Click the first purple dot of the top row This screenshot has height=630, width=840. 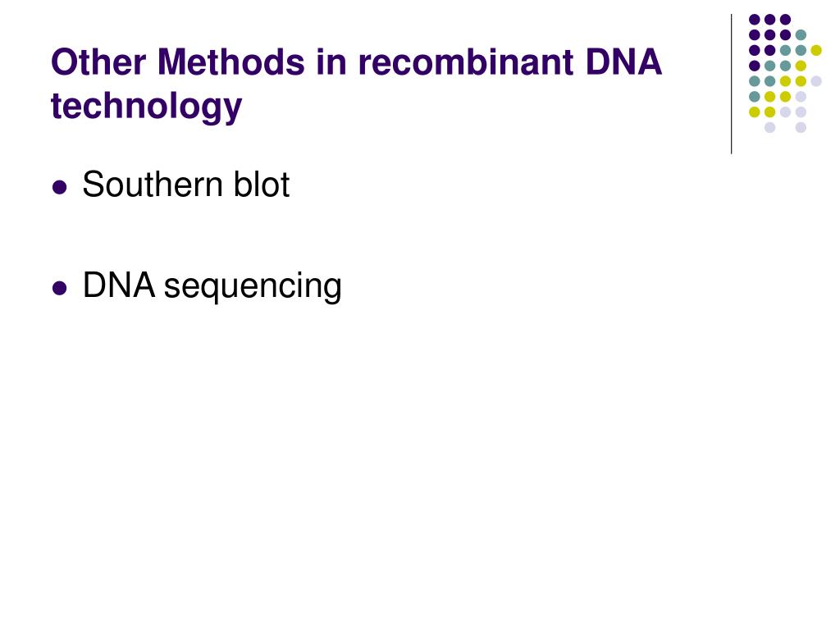pyautogui.click(x=755, y=20)
